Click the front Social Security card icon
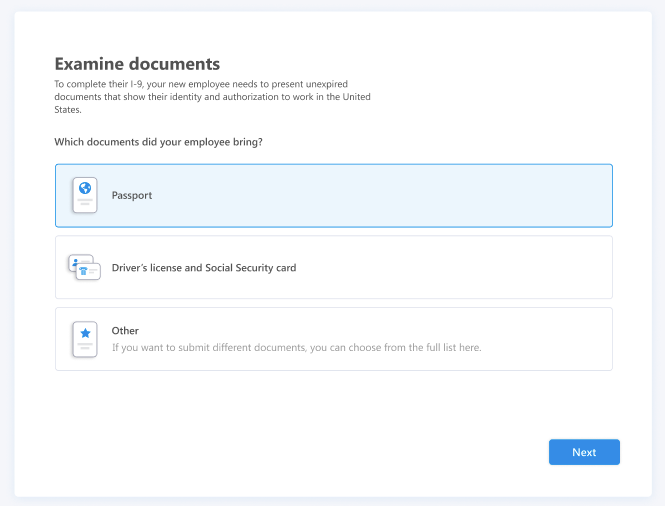The width and height of the screenshot is (665, 506). pos(88,272)
